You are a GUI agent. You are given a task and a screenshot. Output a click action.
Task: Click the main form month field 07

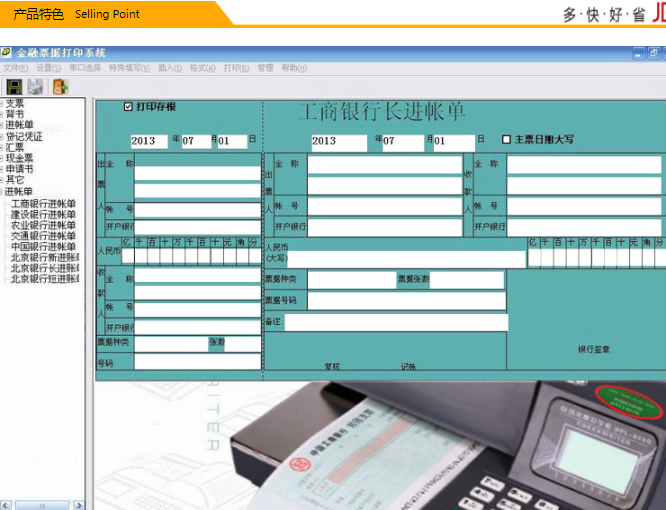point(403,142)
